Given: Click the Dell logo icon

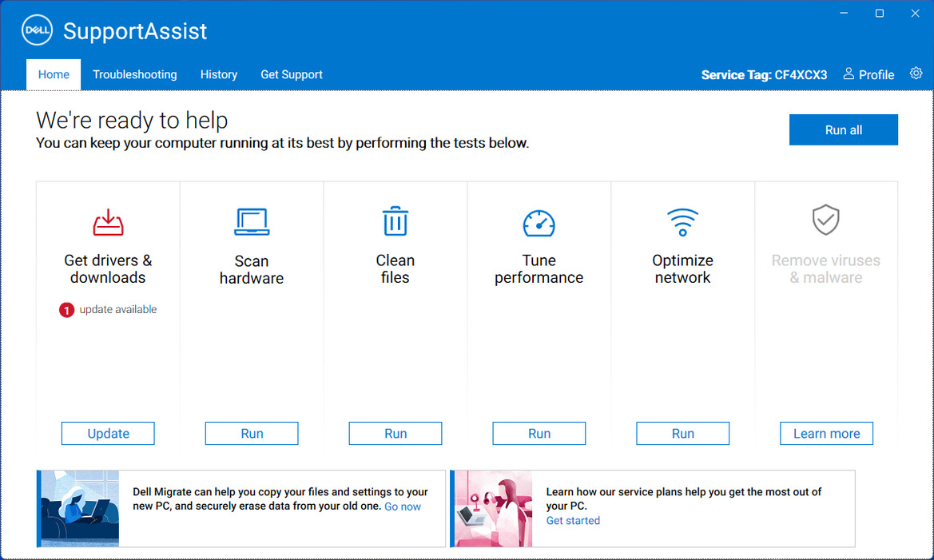Looking at the screenshot, I should coord(37,30).
